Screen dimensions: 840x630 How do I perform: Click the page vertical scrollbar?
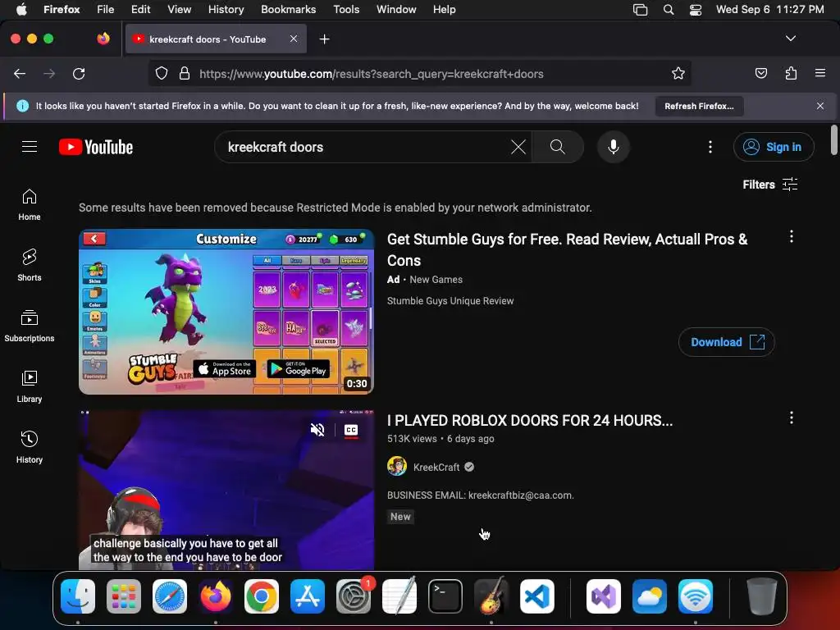click(833, 140)
